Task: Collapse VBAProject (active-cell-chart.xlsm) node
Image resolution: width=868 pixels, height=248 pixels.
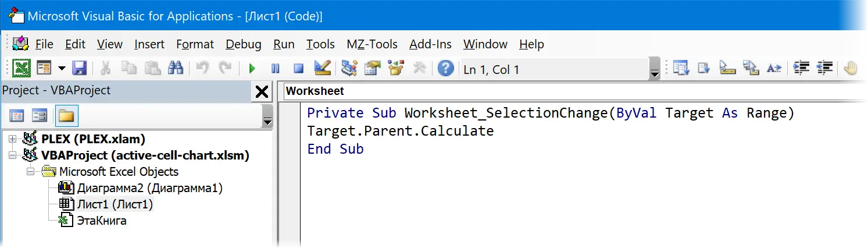Action: 13,155
